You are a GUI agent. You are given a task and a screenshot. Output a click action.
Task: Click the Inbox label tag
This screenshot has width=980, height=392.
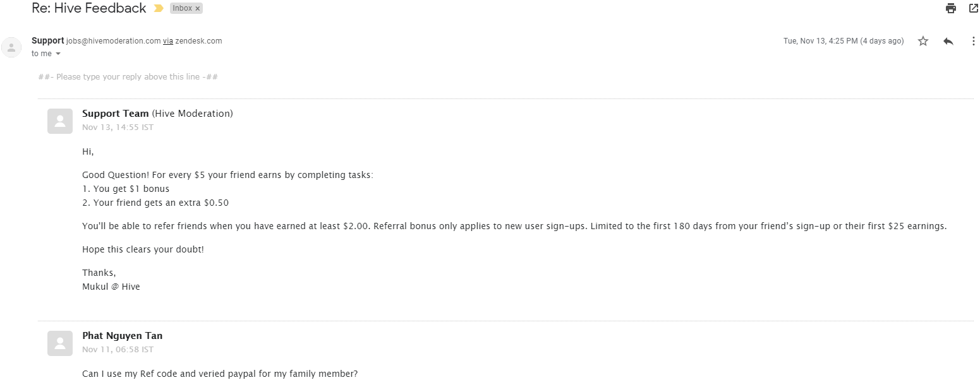[182, 9]
